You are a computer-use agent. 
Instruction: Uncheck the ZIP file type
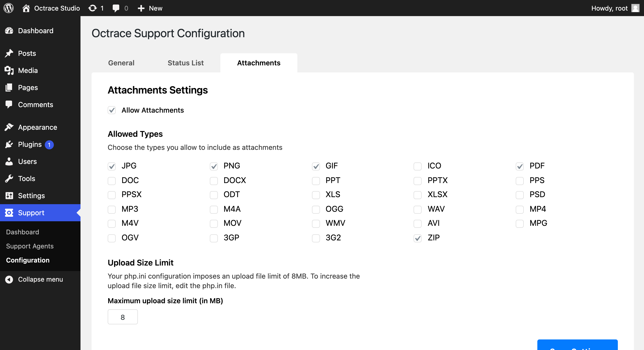pos(418,238)
